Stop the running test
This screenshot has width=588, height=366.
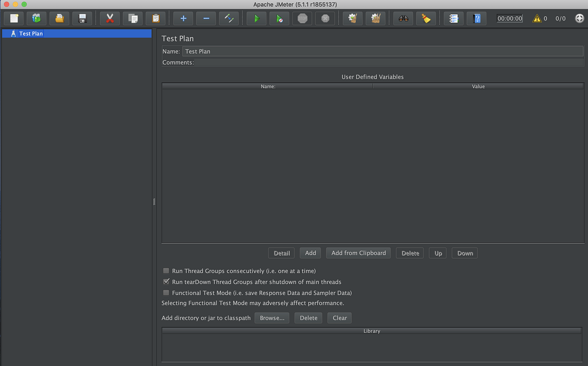click(x=302, y=18)
